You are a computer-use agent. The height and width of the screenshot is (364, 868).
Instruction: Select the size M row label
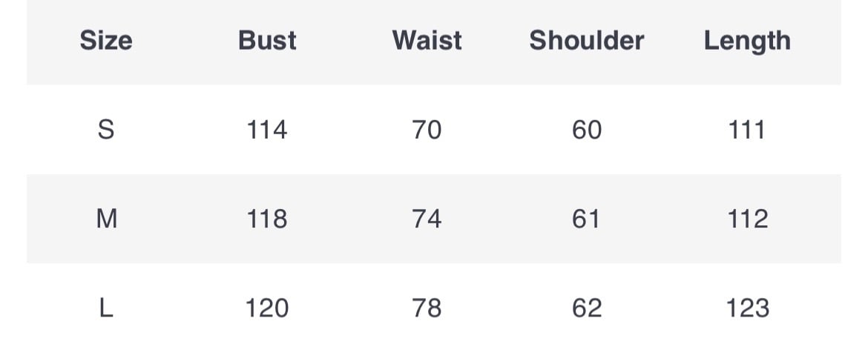(x=107, y=219)
